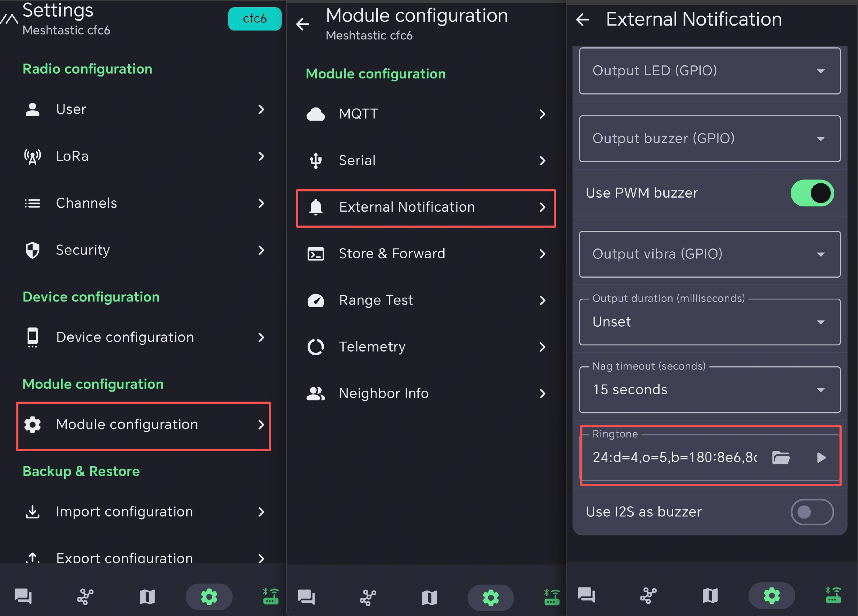The height and width of the screenshot is (616, 858).
Task: Open ringtone file folder icon
Action: 781,458
